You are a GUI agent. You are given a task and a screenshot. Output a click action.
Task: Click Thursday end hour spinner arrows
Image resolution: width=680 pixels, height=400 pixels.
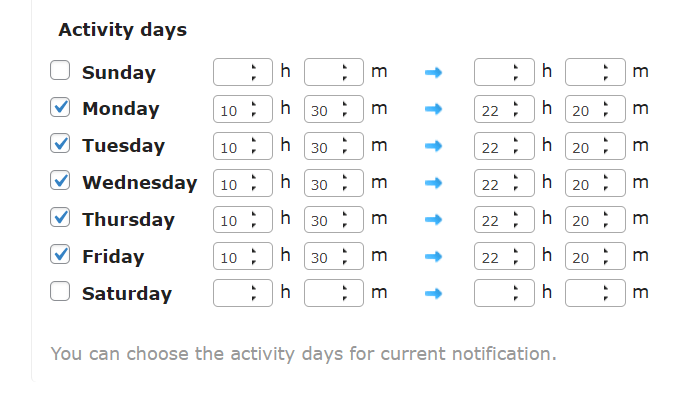tap(516, 219)
